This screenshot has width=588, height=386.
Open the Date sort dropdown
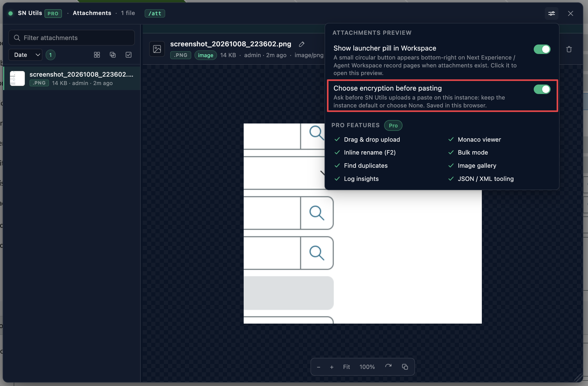pos(26,55)
